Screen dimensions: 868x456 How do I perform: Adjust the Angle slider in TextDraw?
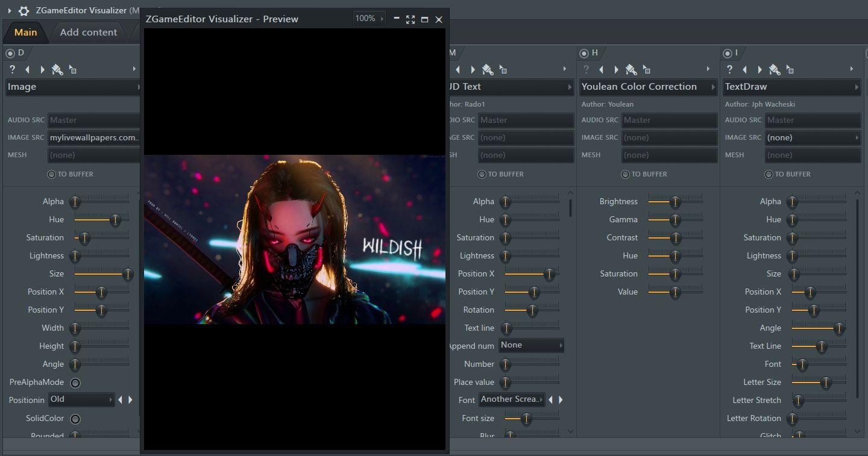coord(819,328)
